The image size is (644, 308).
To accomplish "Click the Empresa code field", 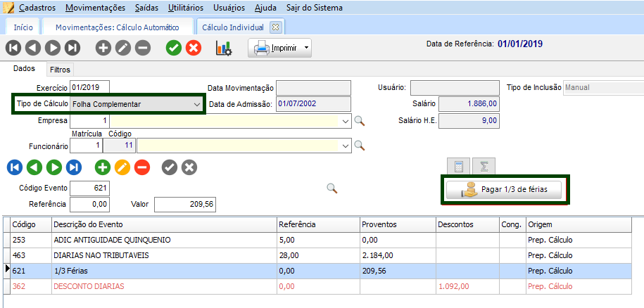I will coord(90,121).
